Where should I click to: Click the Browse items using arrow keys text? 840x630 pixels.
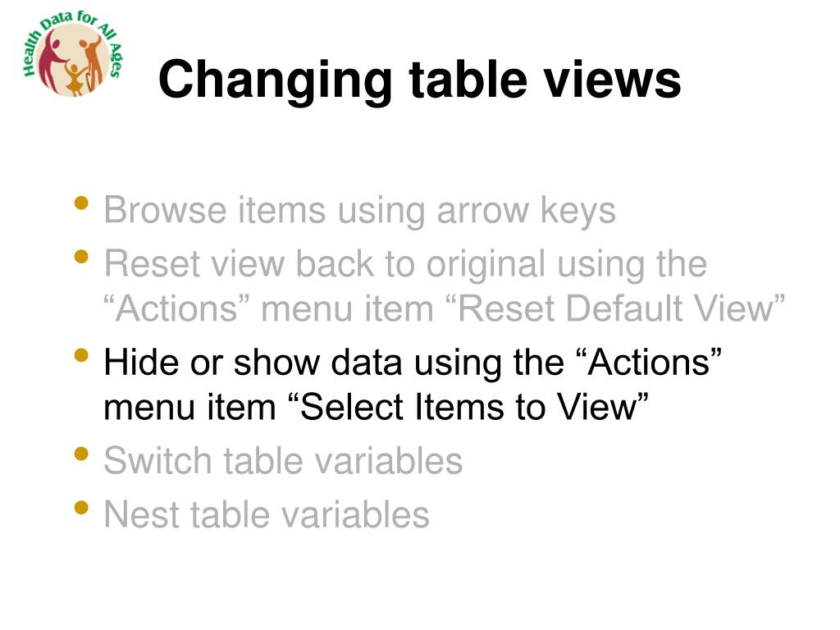coord(359,211)
